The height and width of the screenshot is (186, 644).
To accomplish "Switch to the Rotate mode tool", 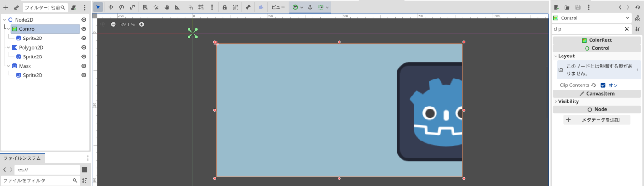I will [121, 7].
